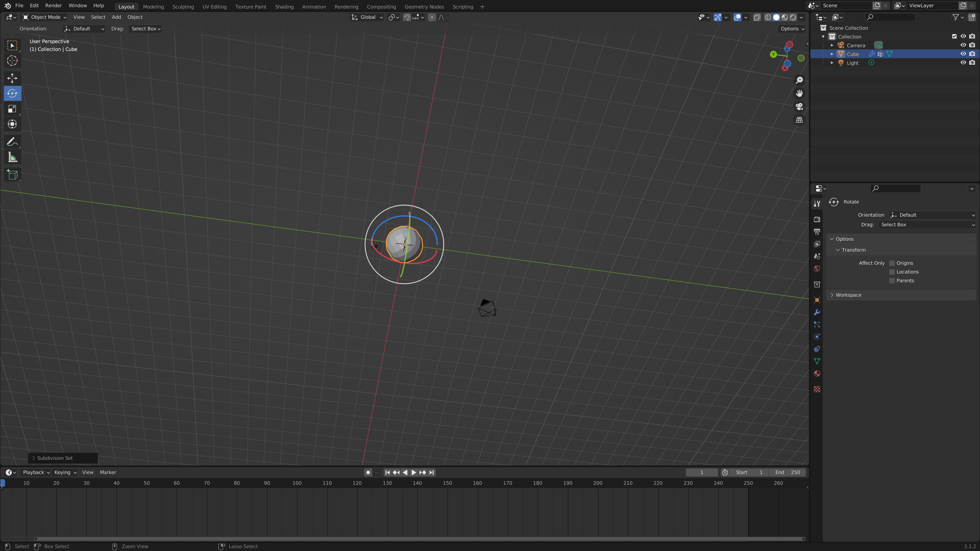980x551 pixels.
Task: Enable Affect Only Origins checkbox
Action: 892,263
